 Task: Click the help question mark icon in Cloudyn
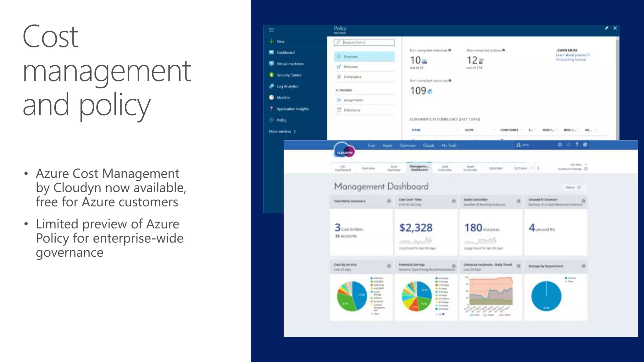(577, 145)
